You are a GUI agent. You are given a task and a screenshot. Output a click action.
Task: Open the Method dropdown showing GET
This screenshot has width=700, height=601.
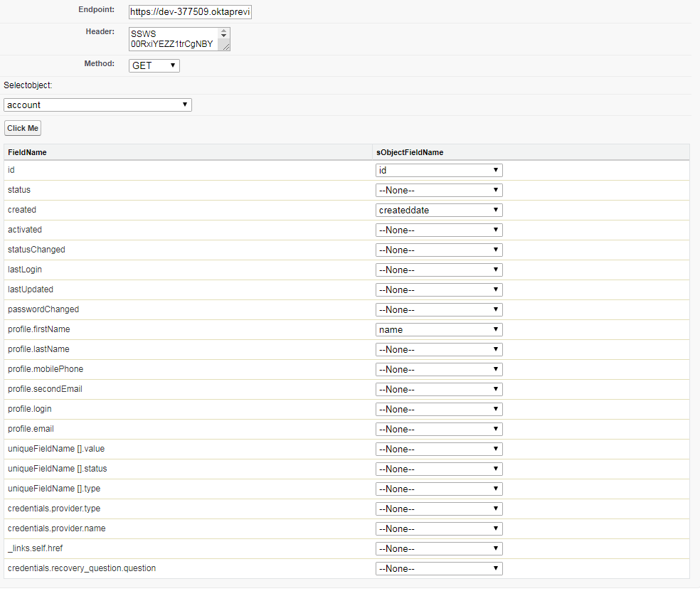[x=154, y=65]
